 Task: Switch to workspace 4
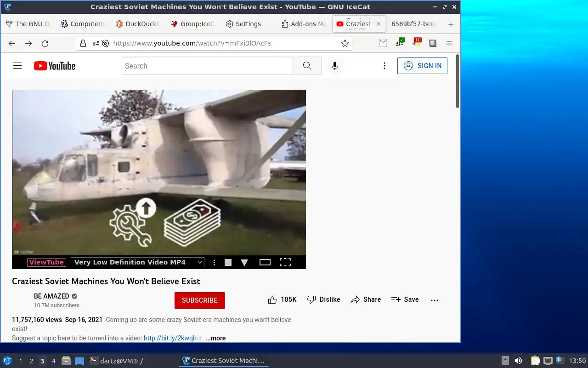[53, 361]
